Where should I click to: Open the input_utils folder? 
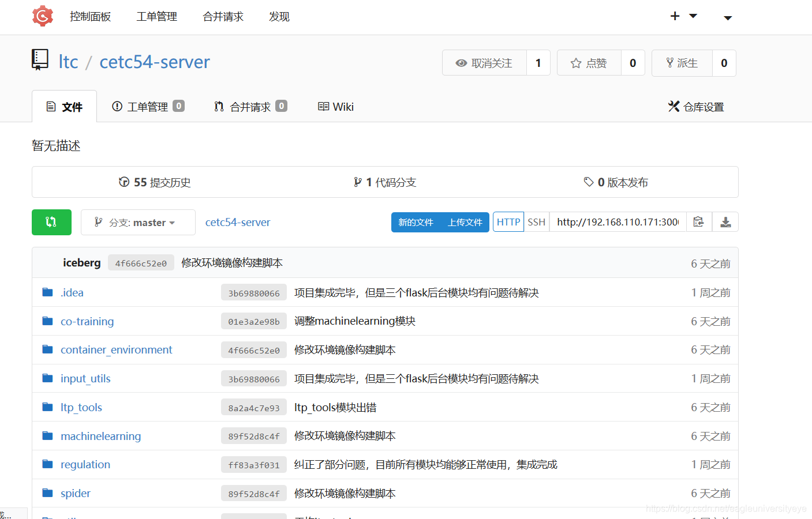85,378
